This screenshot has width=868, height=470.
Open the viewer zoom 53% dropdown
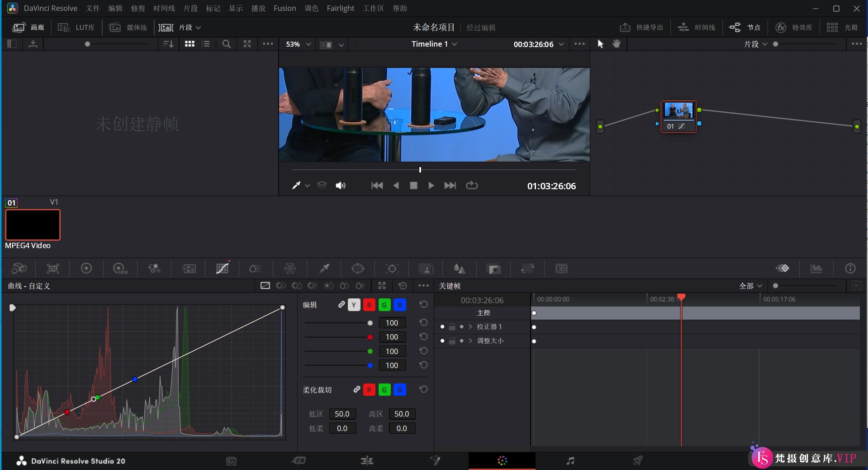click(299, 44)
